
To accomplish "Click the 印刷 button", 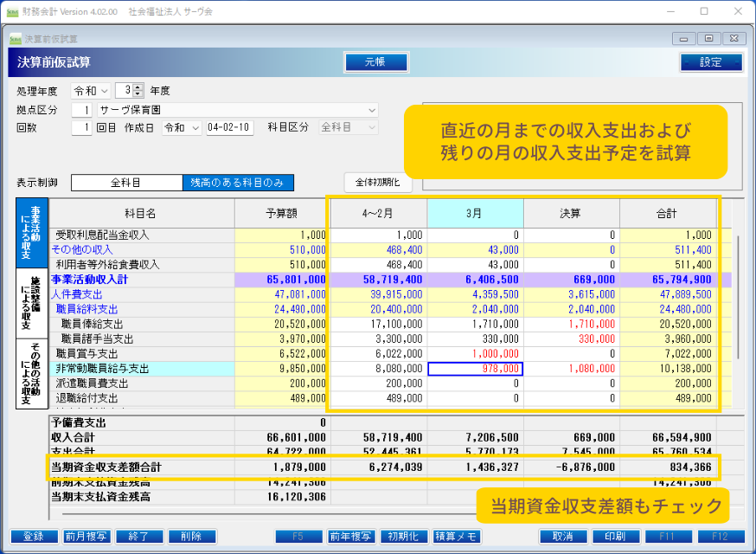I will point(616,537).
